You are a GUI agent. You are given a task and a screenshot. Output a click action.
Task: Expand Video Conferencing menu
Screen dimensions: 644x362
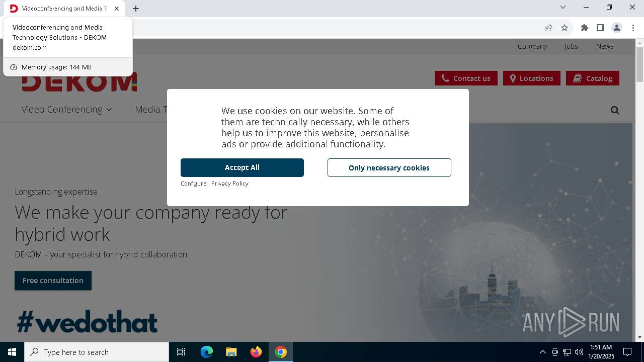(x=66, y=109)
